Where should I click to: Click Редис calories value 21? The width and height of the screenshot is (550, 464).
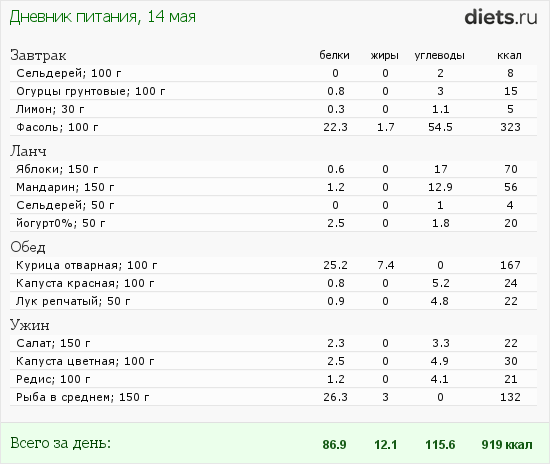pyautogui.click(x=511, y=379)
